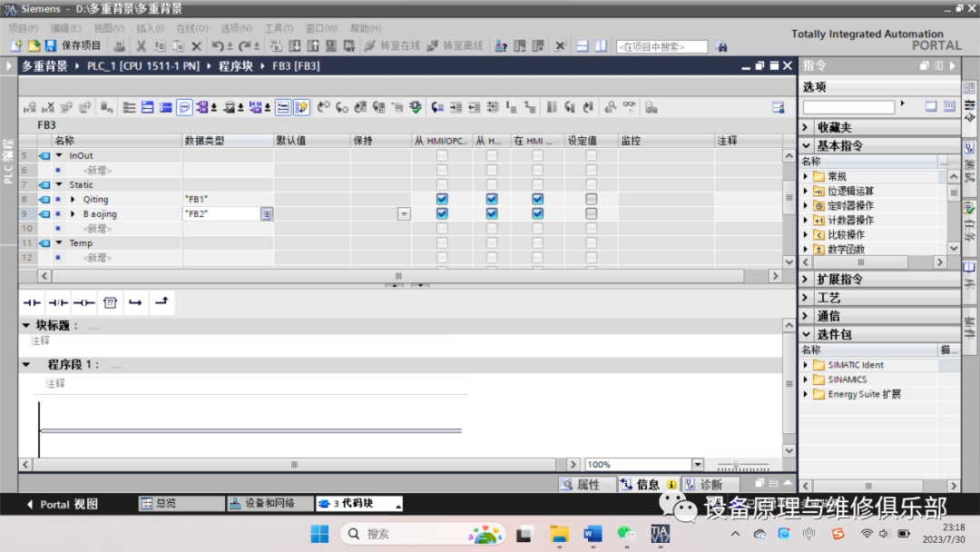The height and width of the screenshot is (552, 980).
Task: Click the Upload from device icon
Action: coord(312,45)
